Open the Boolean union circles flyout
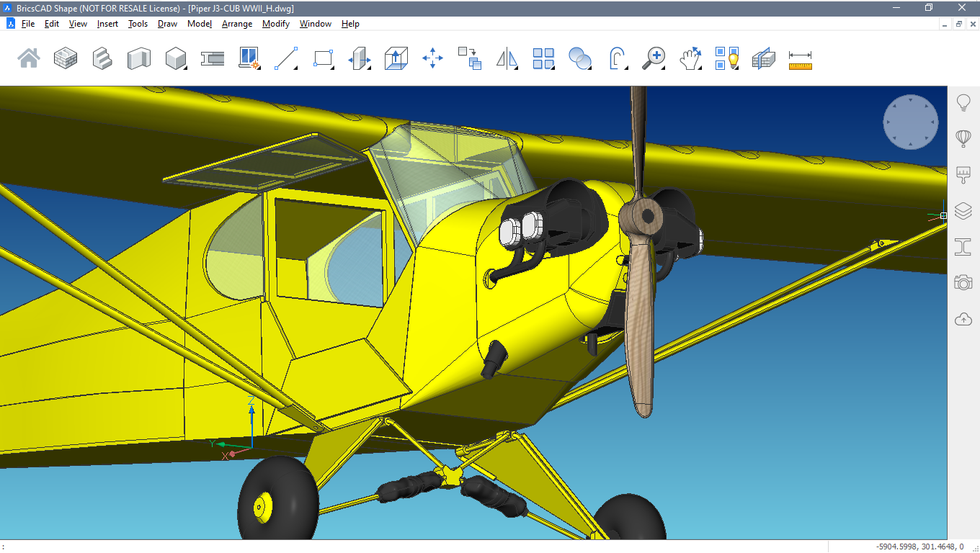This screenshot has height=553, width=980. pyautogui.click(x=580, y=58)
